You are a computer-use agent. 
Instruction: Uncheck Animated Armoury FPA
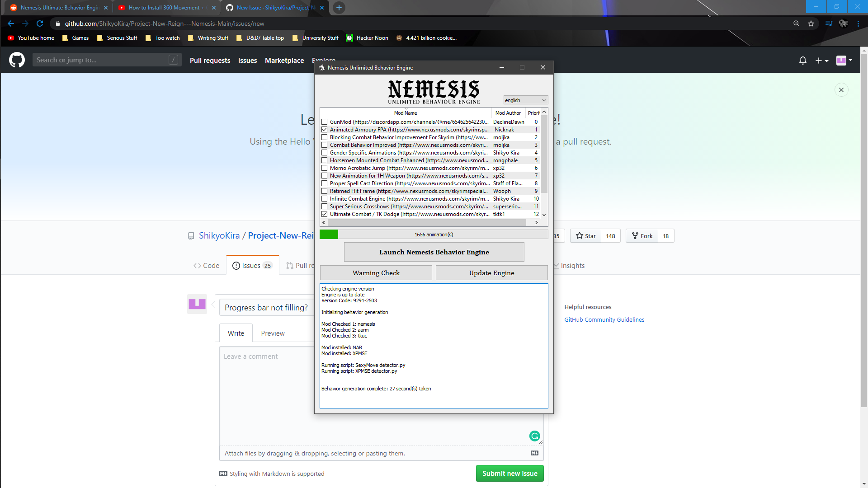(325, 130)
